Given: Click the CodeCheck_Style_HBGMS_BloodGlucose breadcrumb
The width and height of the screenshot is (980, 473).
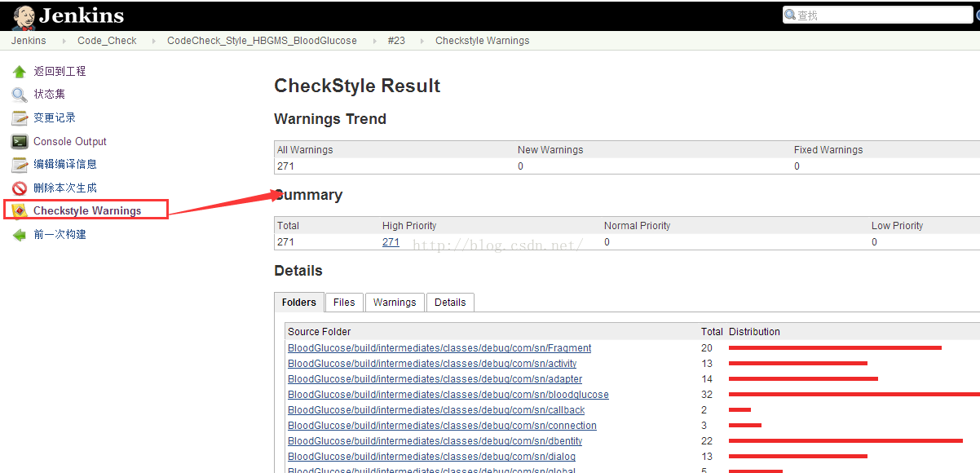Looking at the screenshot, I should pos(262,41).
